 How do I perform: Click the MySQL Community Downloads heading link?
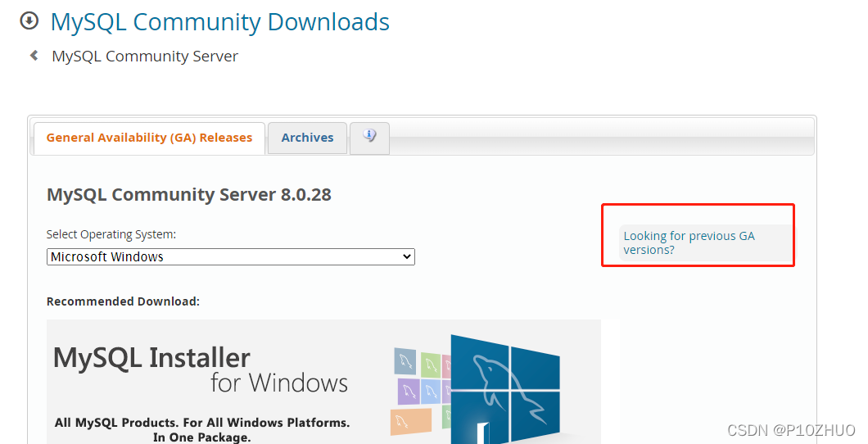click(219, 22)
